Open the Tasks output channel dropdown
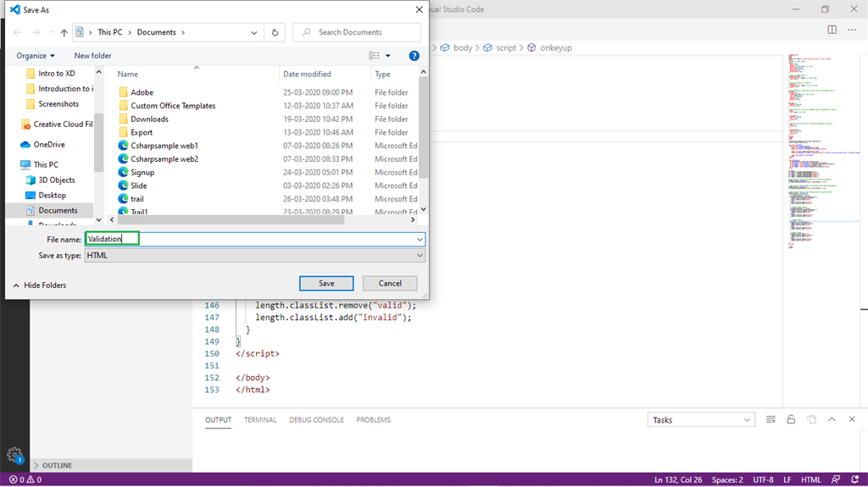868x487 pixels. (701, 420)
